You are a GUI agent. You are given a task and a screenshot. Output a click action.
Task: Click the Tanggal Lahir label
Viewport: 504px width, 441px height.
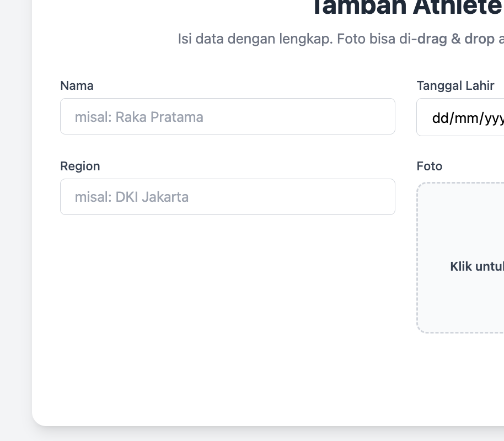coord(455,85)
